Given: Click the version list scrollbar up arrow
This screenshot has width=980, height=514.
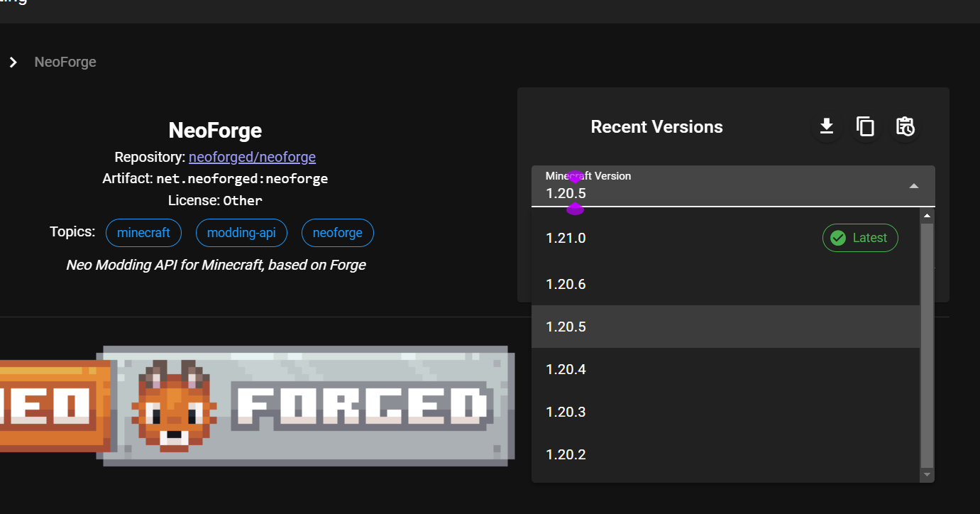Looking at the screenshot, I should [x=927, y=215].
